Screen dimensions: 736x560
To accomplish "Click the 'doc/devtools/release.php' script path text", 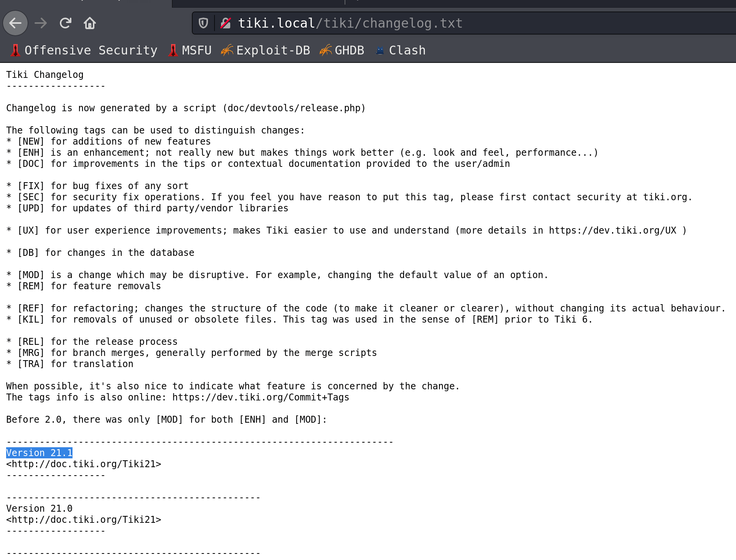I will 294,108.
